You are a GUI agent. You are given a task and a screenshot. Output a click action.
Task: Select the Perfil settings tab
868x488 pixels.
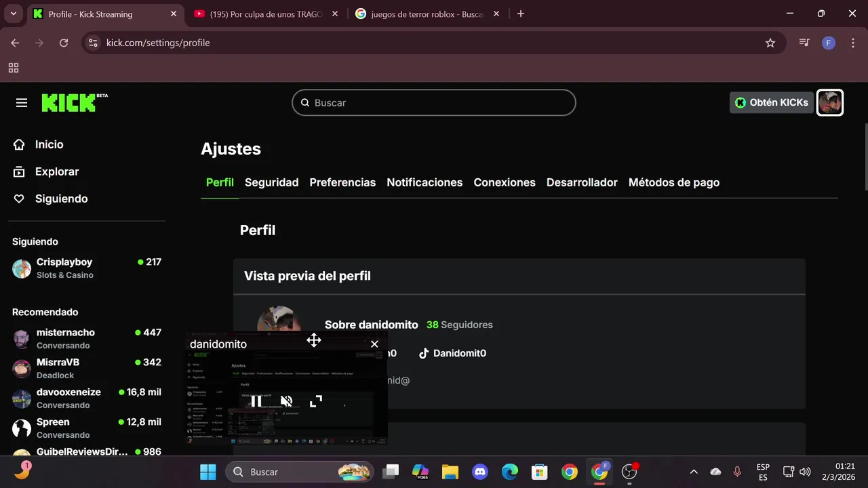pos(220,182)
